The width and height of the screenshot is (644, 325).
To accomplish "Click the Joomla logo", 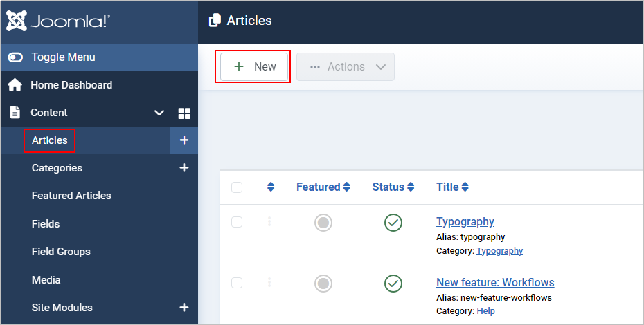I will [58, 21].
